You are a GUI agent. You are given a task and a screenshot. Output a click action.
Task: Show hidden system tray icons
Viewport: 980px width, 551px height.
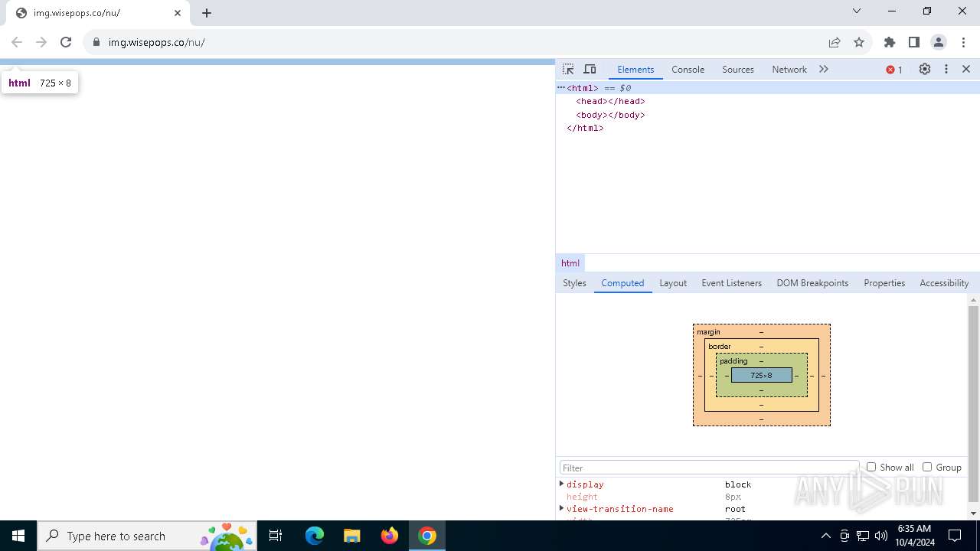(x=825, y=536)
